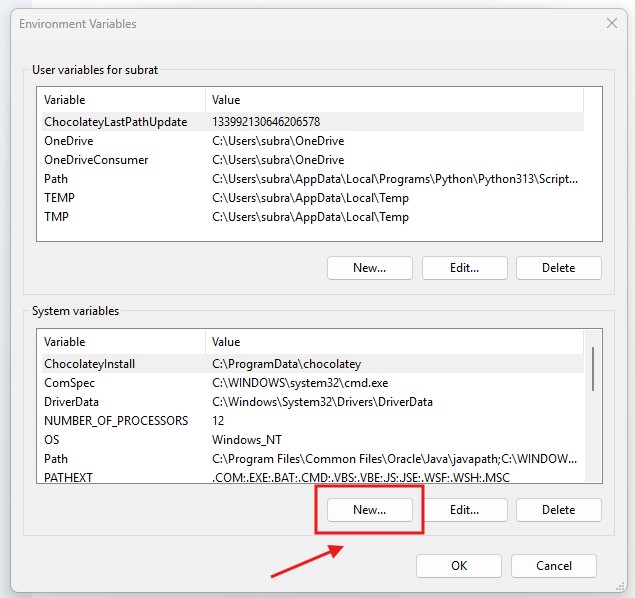635x598 pixels.
Task: Click New button under System variables
Action: pyautogui.click(x=369, y=510)
